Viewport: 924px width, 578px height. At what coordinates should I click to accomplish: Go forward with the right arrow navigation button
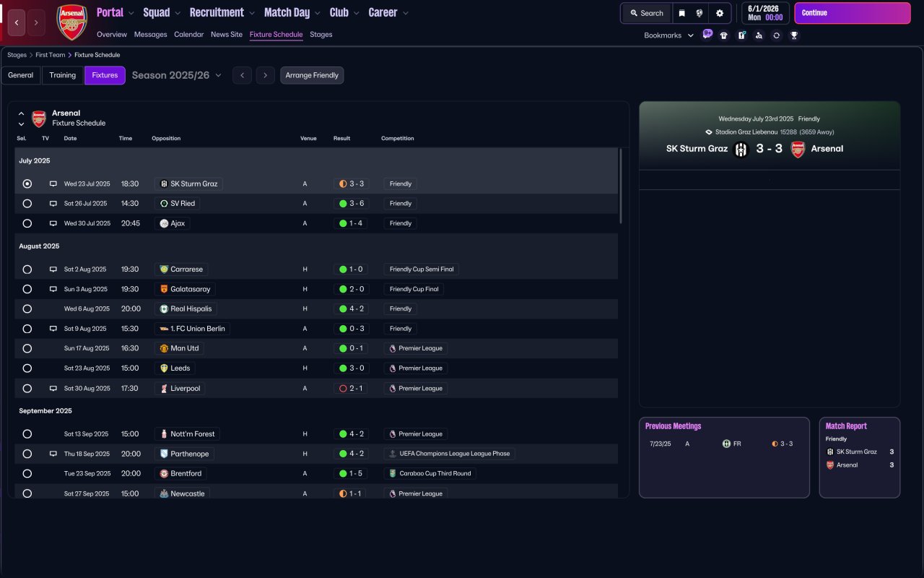[36, 22]
